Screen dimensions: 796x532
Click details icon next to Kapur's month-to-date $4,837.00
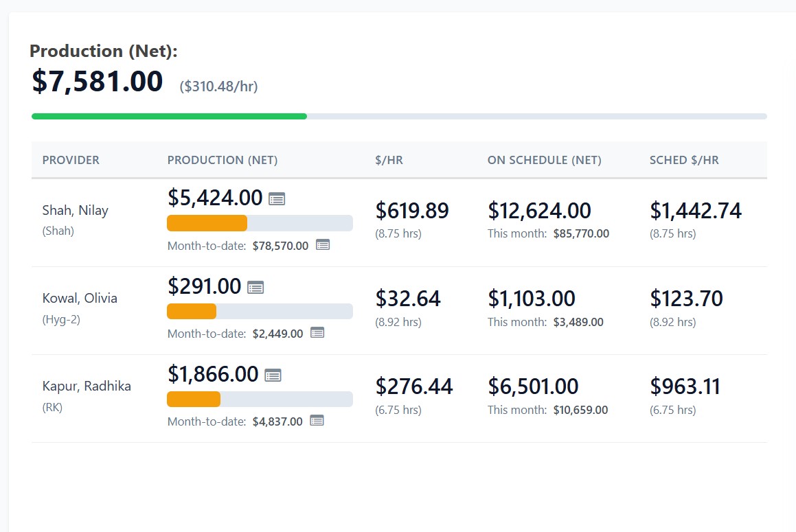pyautogui.click(x=317, y=421)
